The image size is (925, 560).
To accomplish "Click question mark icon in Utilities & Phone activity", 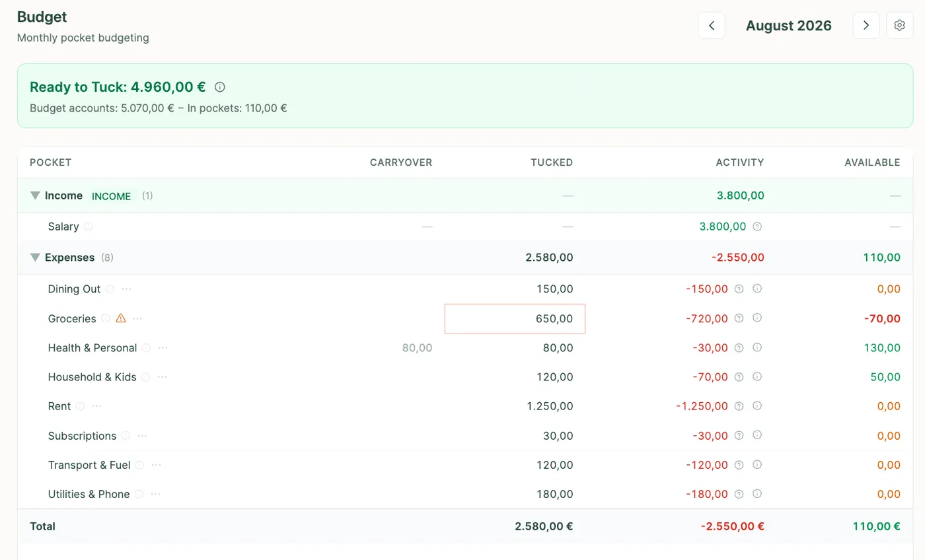I will [x=739, y=494].
